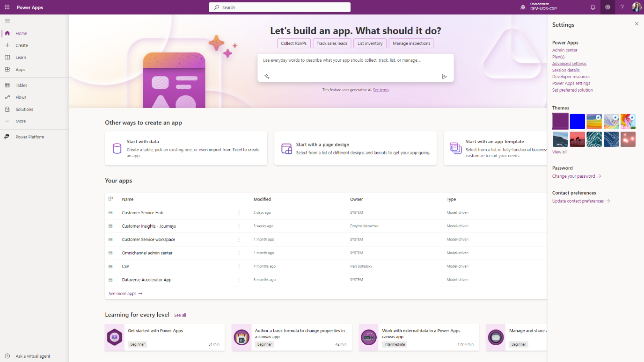Screen dimensions: 644x362
Task: Open Developer resources link
Action: pyautogui.click(x=571, y=77)
